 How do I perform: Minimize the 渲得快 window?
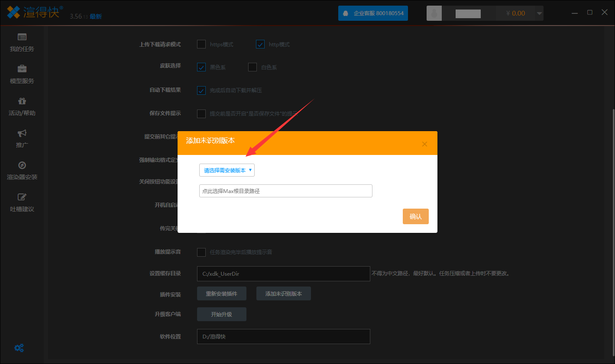pos(575,13)
